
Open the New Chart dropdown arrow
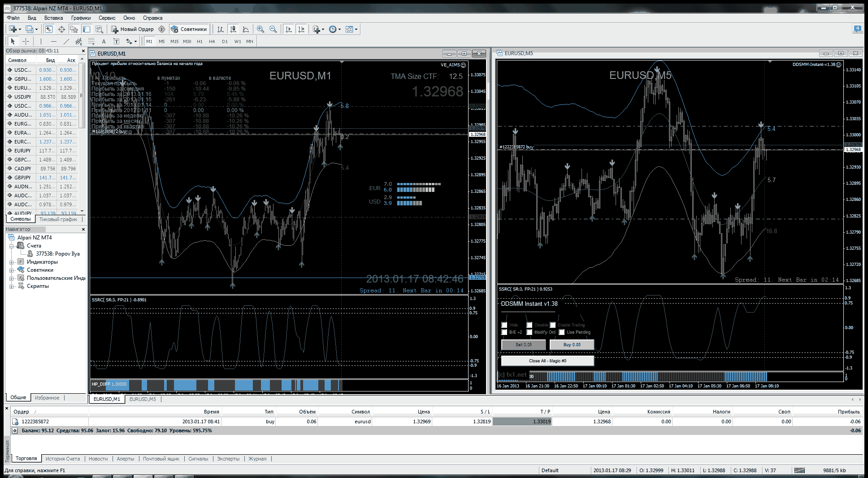(x=20, y=29)
